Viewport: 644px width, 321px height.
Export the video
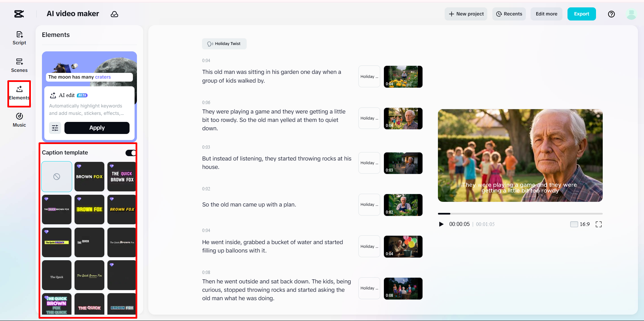point(581,14)
